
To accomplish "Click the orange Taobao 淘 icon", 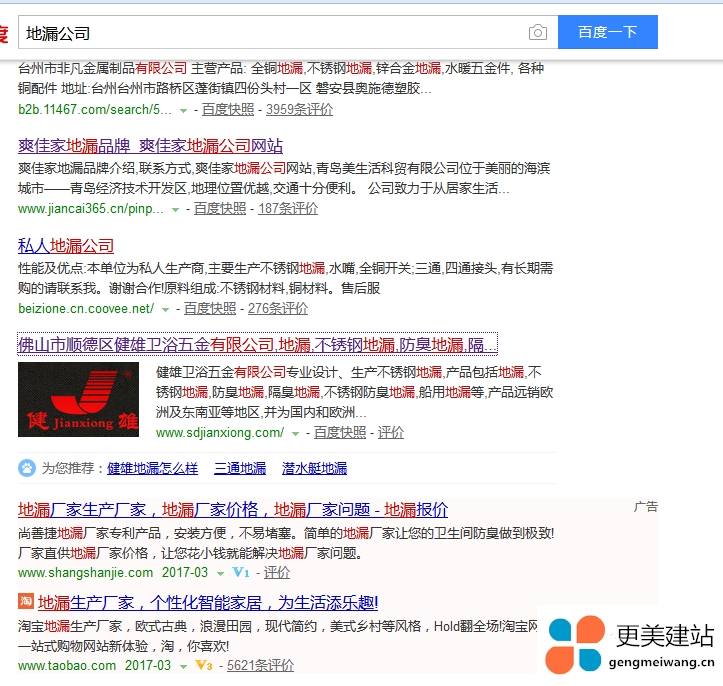I will 26,601.
